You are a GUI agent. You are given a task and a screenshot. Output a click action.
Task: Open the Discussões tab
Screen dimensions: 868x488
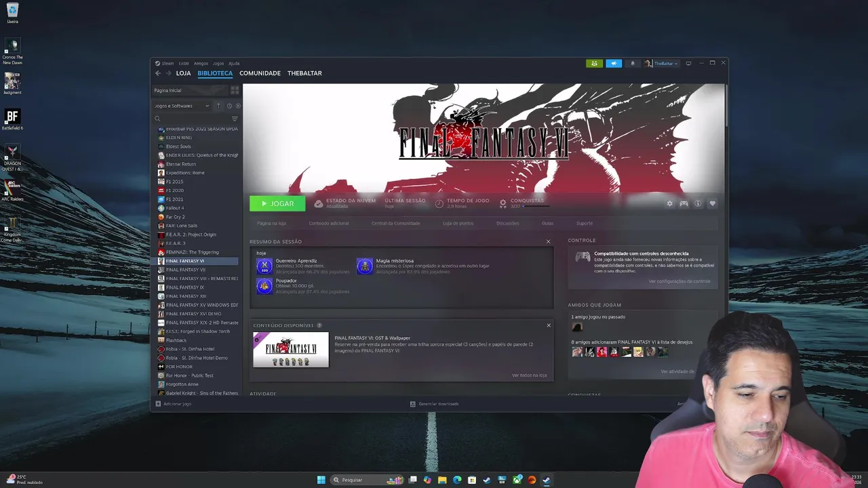[x=507, y=223]
